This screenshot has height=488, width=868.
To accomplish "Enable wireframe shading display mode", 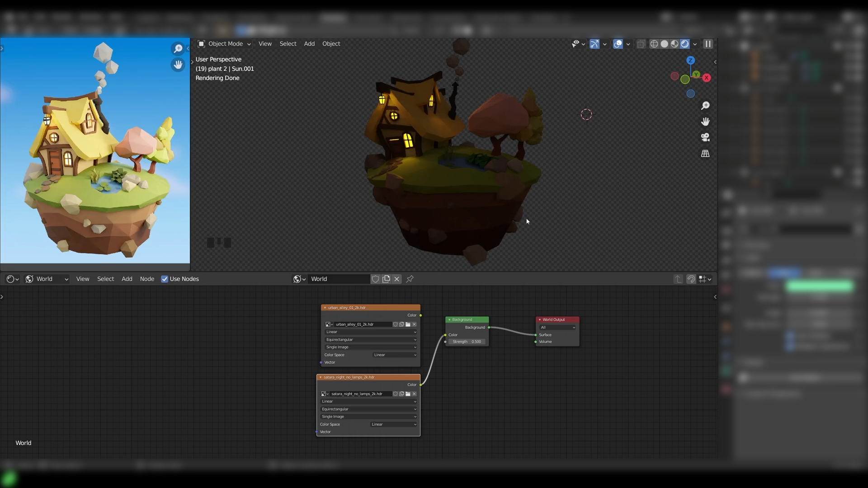I will coord(654,44).
